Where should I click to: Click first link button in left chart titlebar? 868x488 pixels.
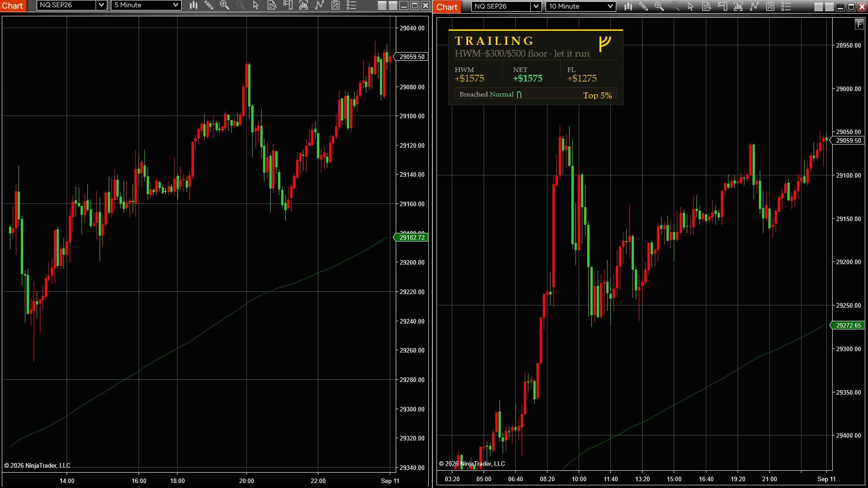point(382,5)
